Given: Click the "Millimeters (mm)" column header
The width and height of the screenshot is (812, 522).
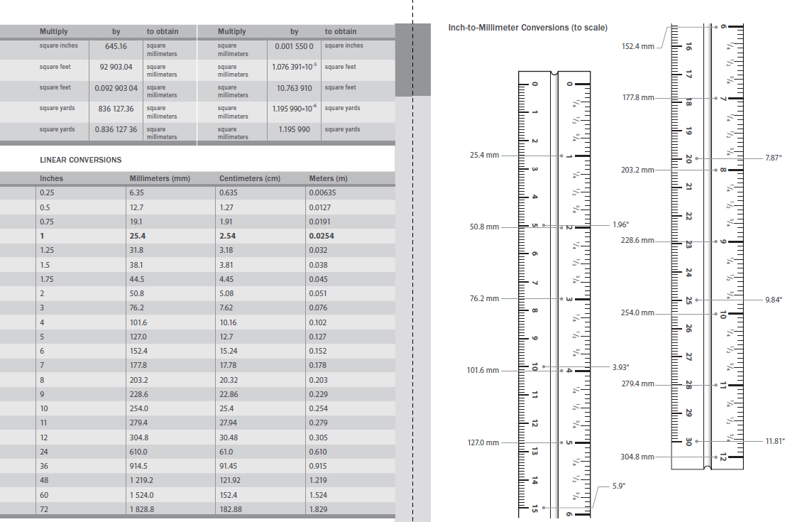Looking at the screenshot, I should pyautogui.click(x=160, y=178).
